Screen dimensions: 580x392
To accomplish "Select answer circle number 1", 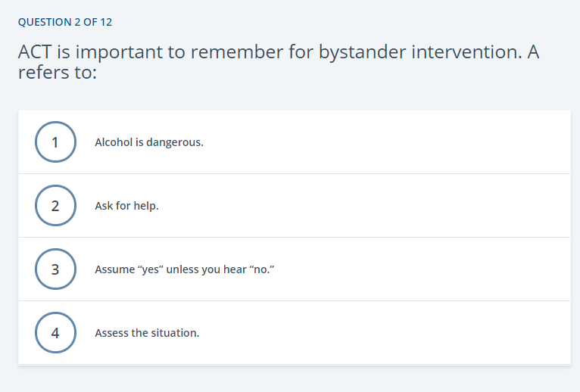I will point(55,142).
